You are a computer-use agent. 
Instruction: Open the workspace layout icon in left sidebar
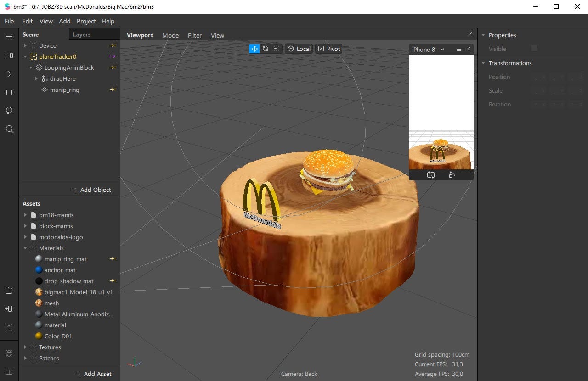[x=9, y=37]
